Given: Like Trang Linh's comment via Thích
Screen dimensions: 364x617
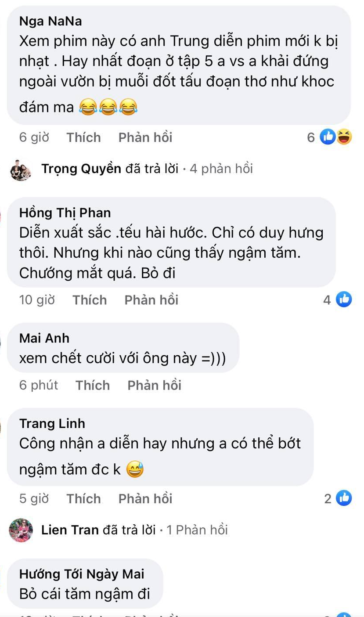Looking at the screenshot, I should (84, 498).
